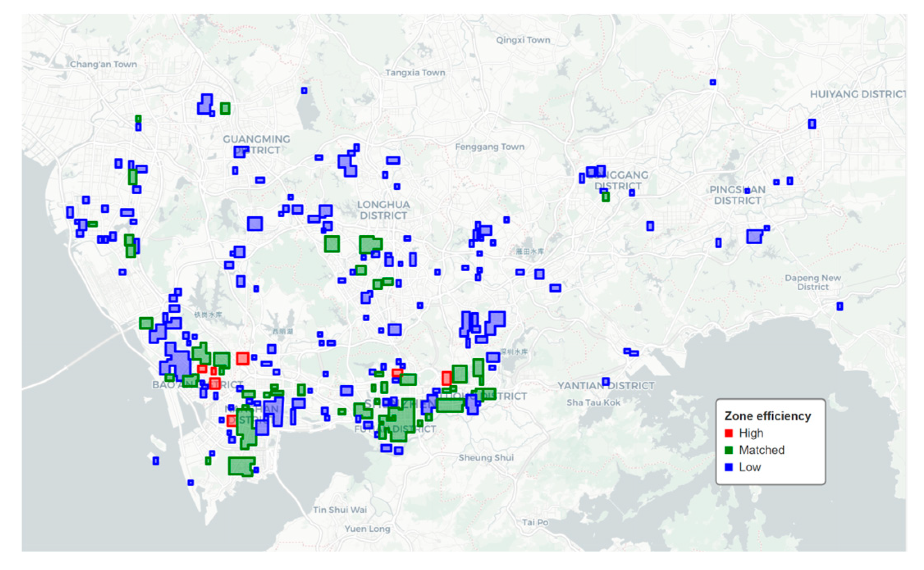Click the Dapeng New District label
Screen dimensions: 924x570
813,282
